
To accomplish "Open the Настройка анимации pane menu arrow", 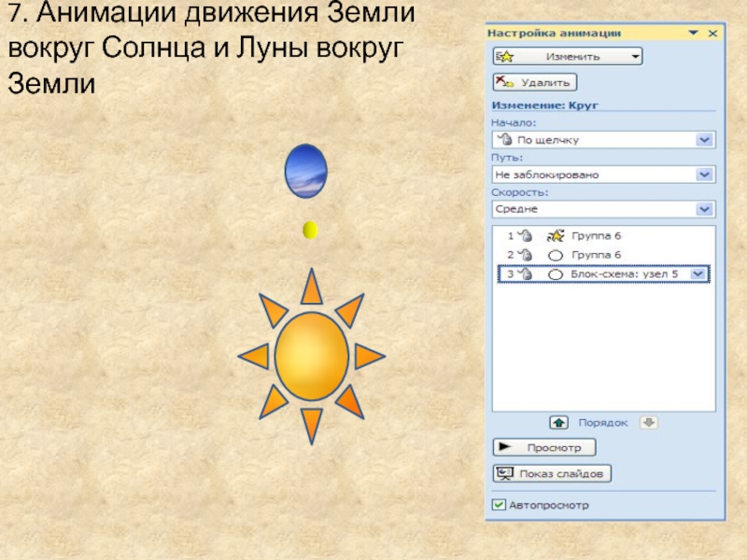I will (x=694, y=33).
